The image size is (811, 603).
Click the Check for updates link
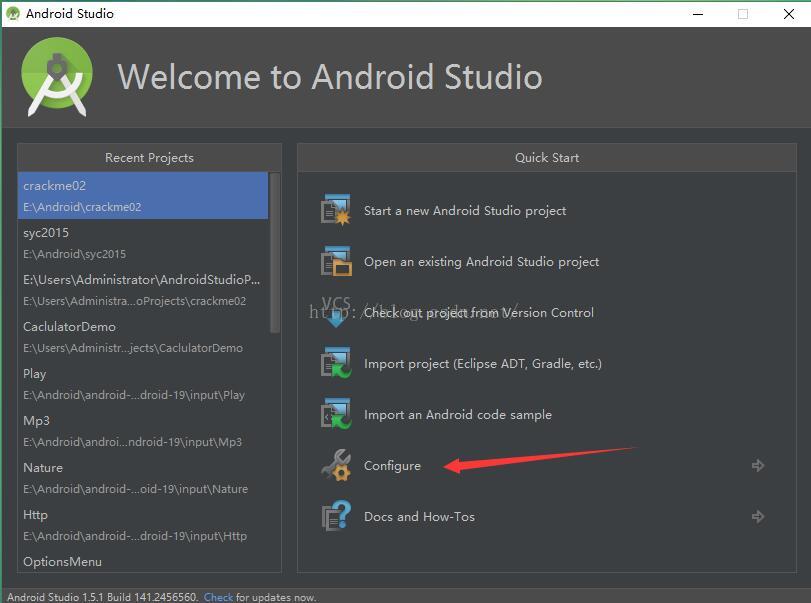coord(218,597)
